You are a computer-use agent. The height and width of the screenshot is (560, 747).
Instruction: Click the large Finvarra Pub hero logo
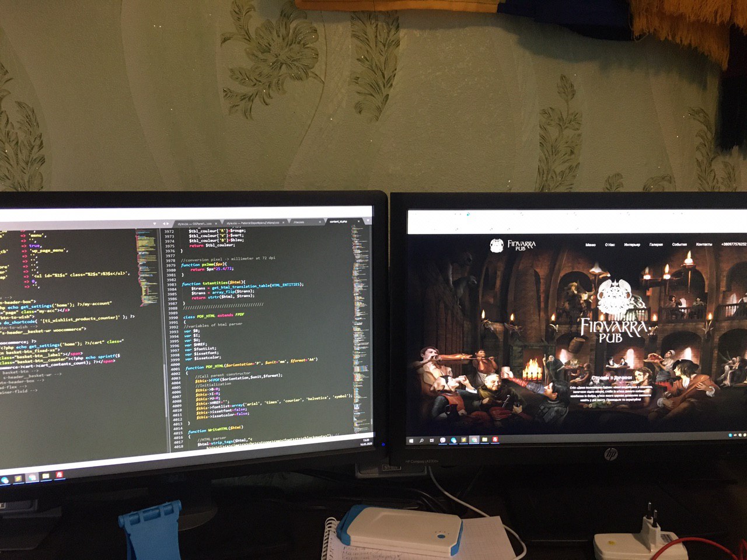click(x=613, y=311)
